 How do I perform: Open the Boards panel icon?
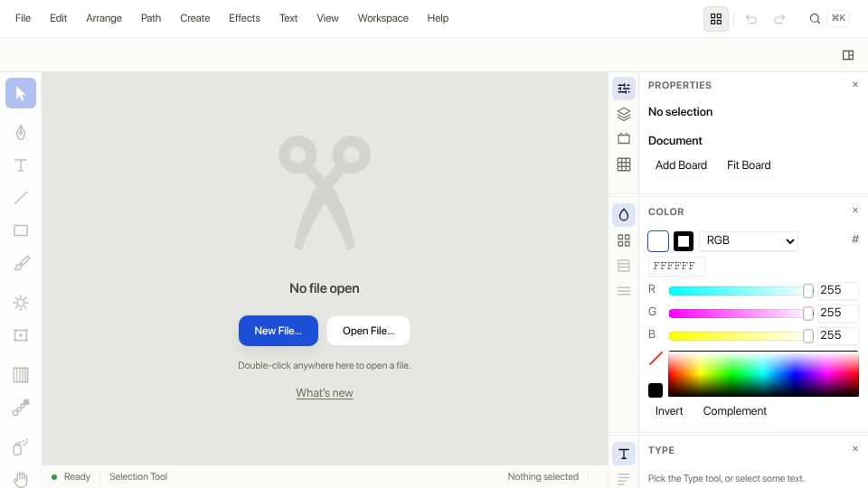click(x=624, y=138)
